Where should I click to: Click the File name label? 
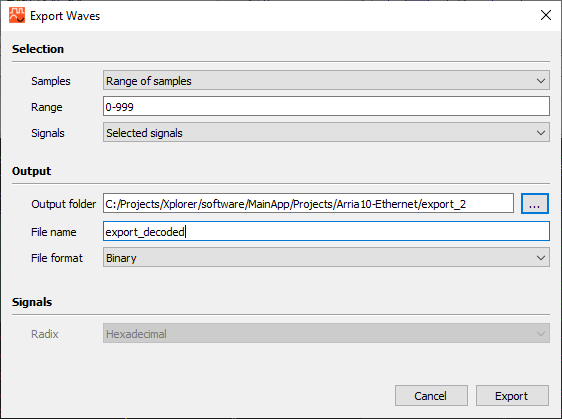tap(53, 232)
